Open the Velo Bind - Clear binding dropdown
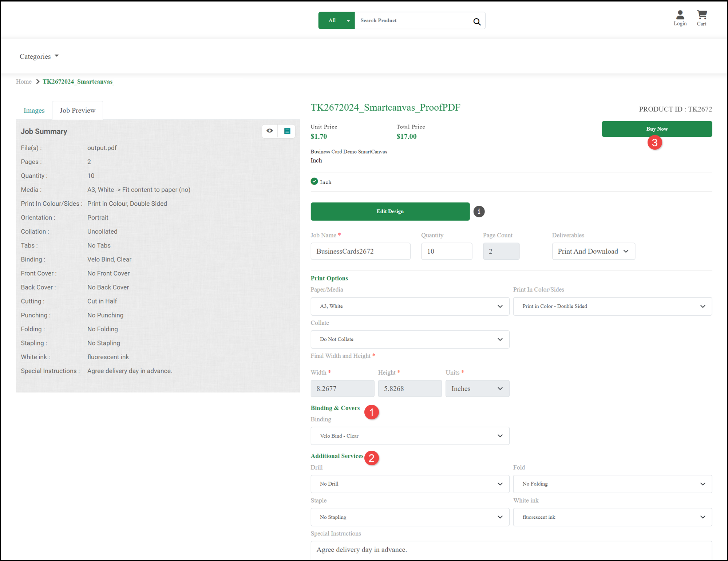728x561 pixels. [x=409, y=436]
